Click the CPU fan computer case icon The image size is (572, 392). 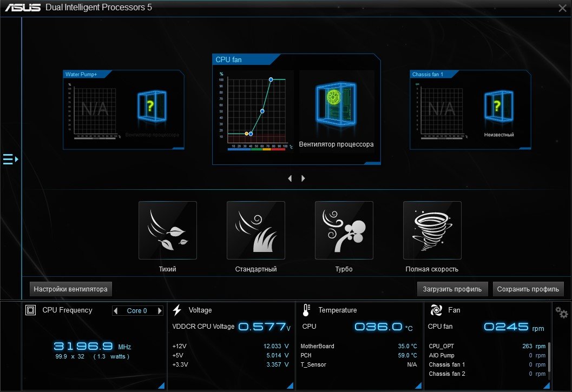(337, 104)
